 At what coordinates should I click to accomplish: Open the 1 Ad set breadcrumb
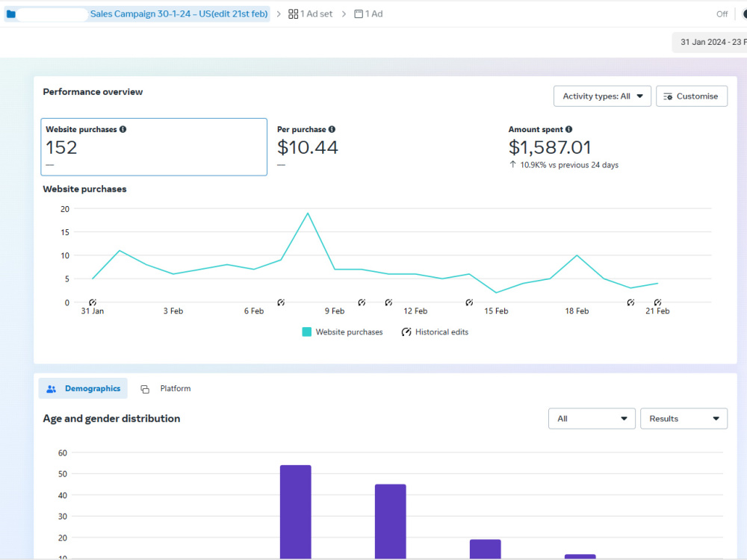click(310, 14)
